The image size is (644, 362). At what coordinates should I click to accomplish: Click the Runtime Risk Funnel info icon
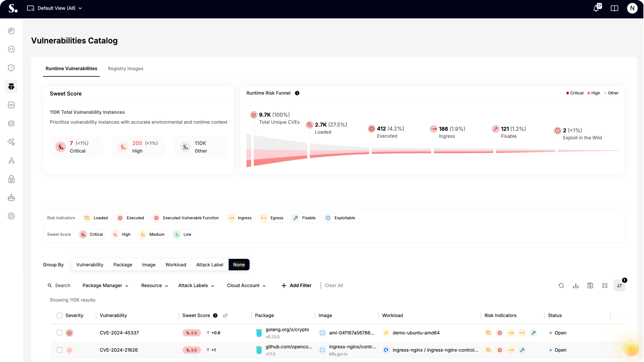coord(297,93)
